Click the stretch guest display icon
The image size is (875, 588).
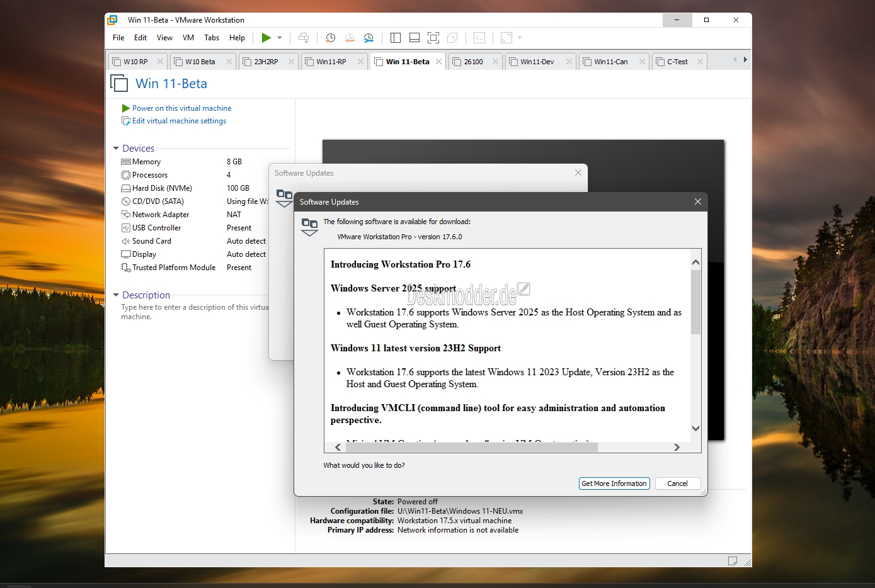(506, 38)
